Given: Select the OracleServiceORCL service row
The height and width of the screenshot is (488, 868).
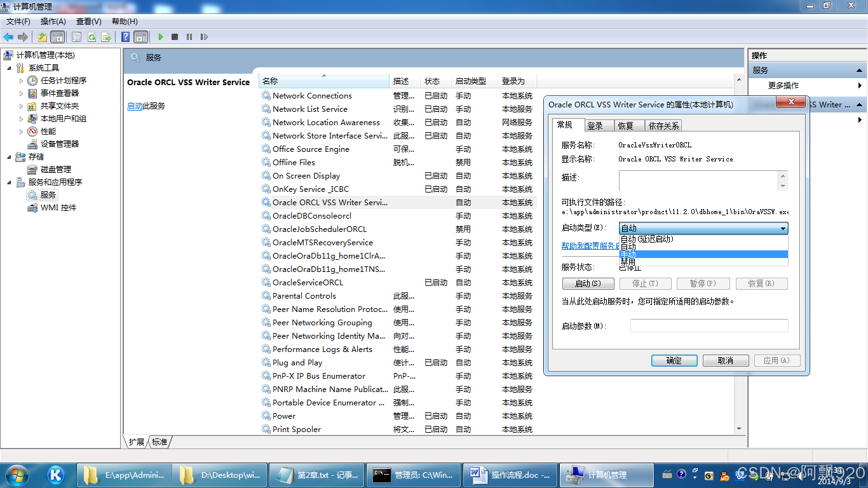Looking at the screenshot, I should click(x=397, y=283).
